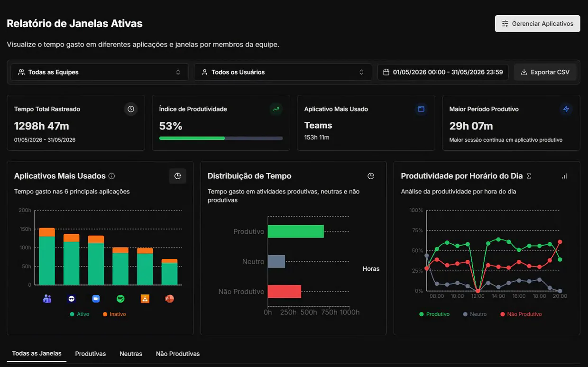588x367 pixels.
Task: Toggle the Ativo legend entry
Action: (x=79, y=314)
